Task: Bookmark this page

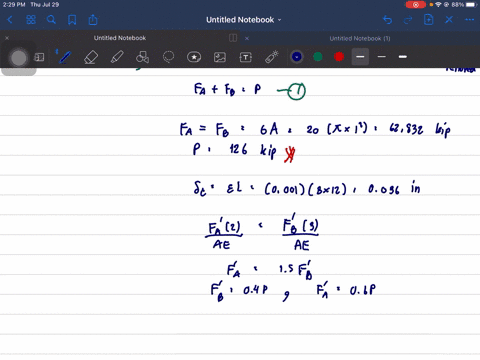Action: [x=72, y=20]
